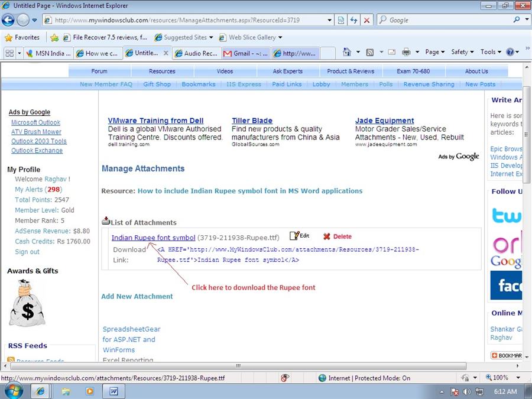Viewport: 532px width, 399px height.
Task: Click the Windows Start orb
Action: click(14, 391)
